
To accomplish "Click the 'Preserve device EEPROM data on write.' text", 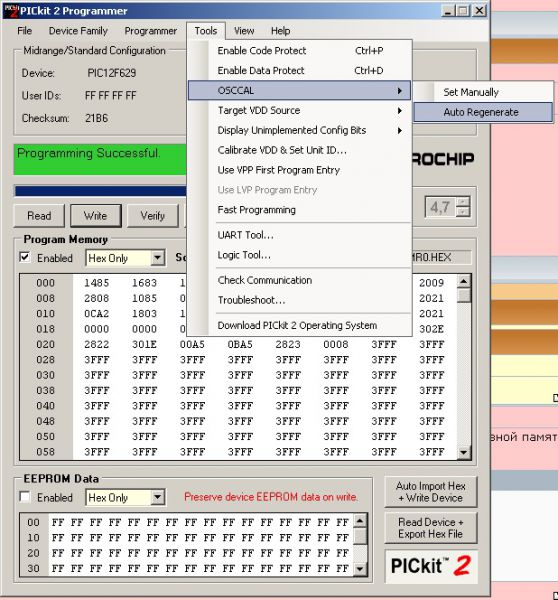I will [x=271, y=497].
